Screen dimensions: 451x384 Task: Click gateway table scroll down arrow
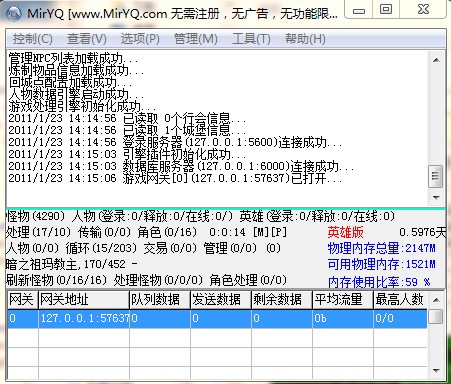tap(436, 370)
